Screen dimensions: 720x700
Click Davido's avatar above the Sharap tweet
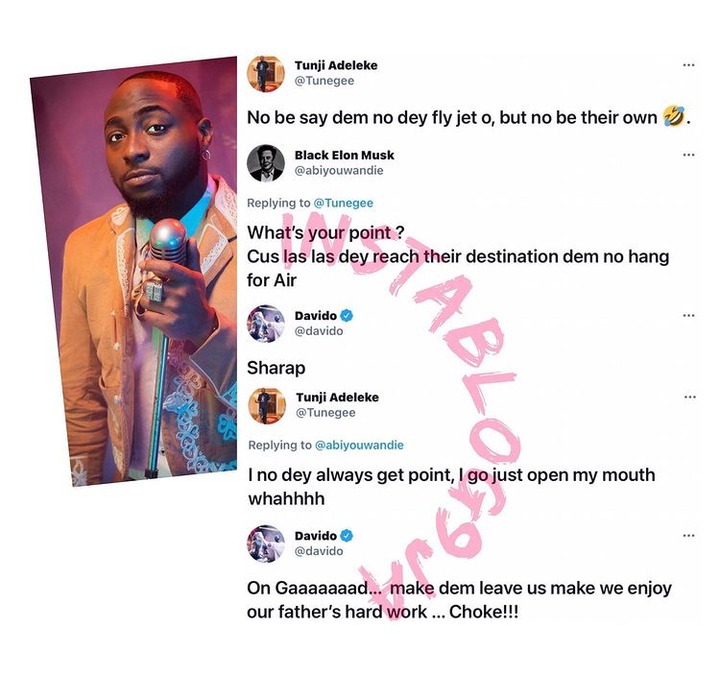coord(265,324)
